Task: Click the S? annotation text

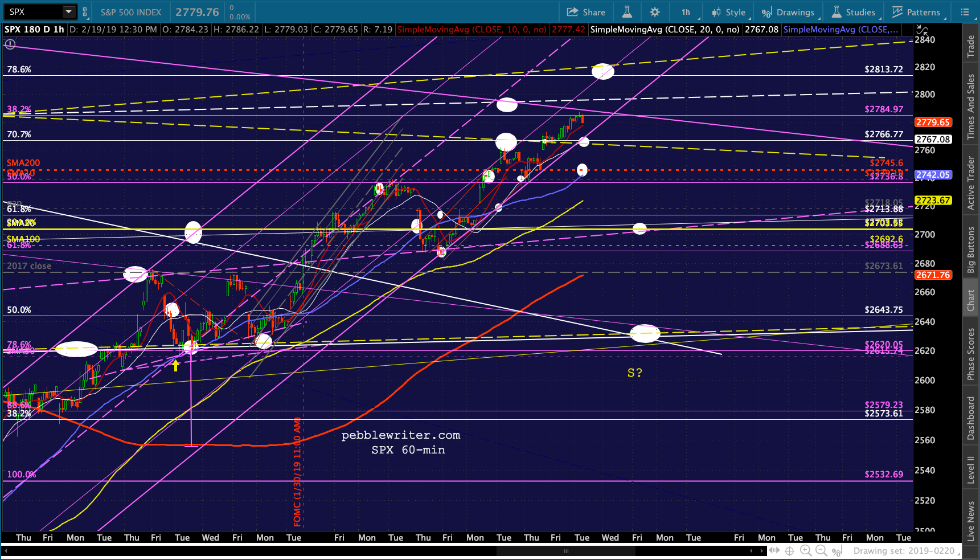Action: 635,373
